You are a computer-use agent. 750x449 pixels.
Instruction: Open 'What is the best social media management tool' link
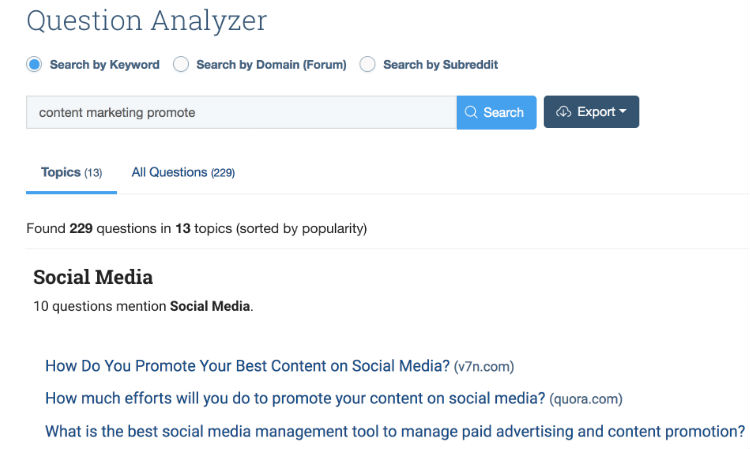pos(395,432)
